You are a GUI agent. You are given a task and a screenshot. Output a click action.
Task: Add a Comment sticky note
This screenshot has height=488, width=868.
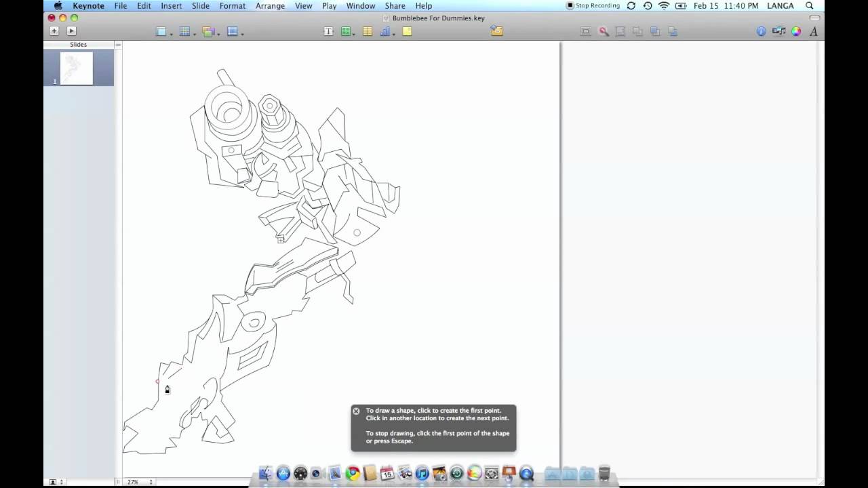[408, 31]
